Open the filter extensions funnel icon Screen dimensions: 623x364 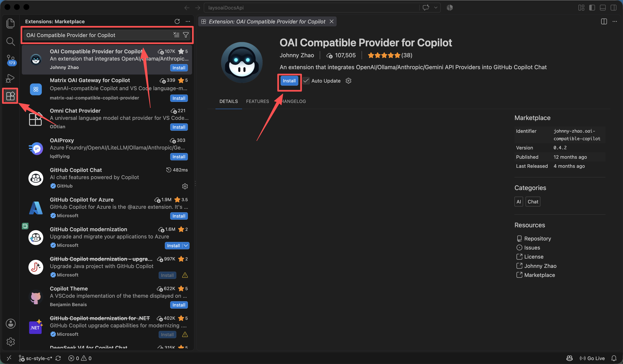tap(186, 35)
